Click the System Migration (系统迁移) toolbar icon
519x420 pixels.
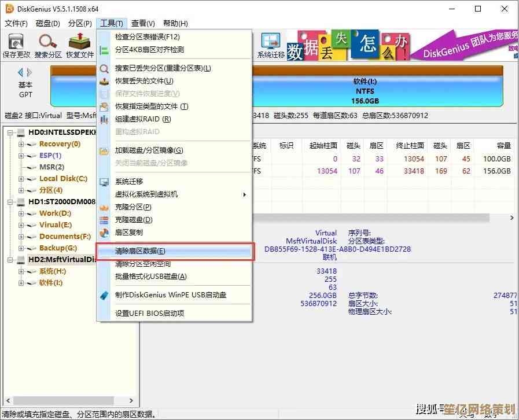click(x=271, y=46)
